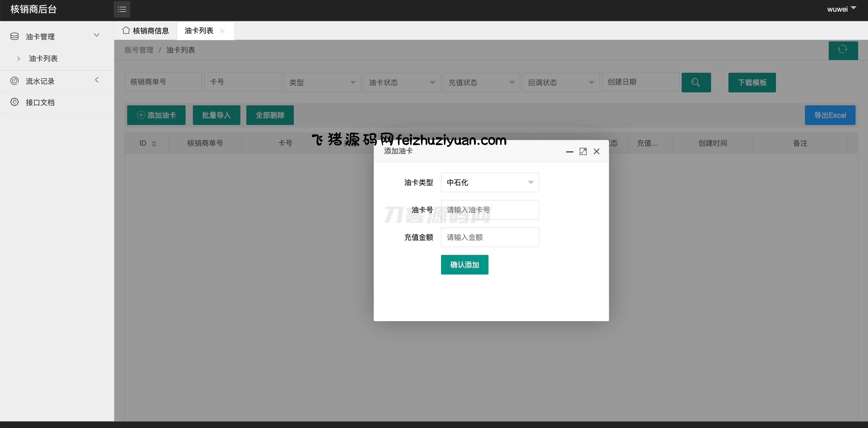Click the sidebar collapse hamburger icon
This screenshot has width=868, height=428.
coord(122,9)
